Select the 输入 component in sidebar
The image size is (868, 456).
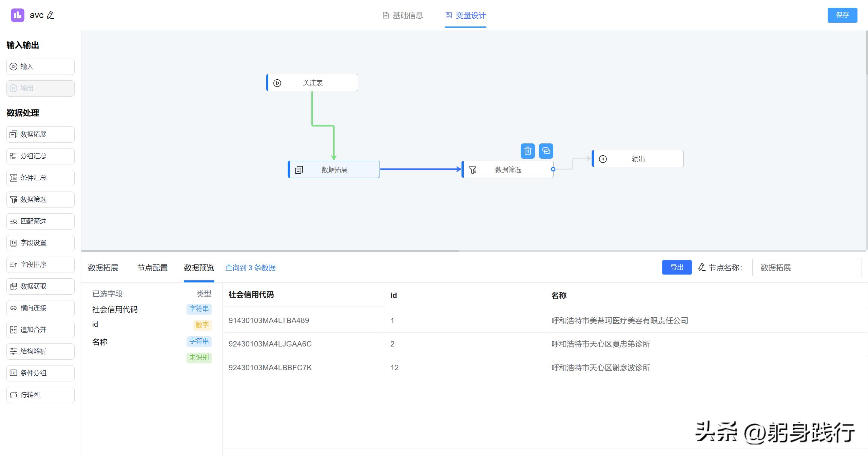point(40,67)
